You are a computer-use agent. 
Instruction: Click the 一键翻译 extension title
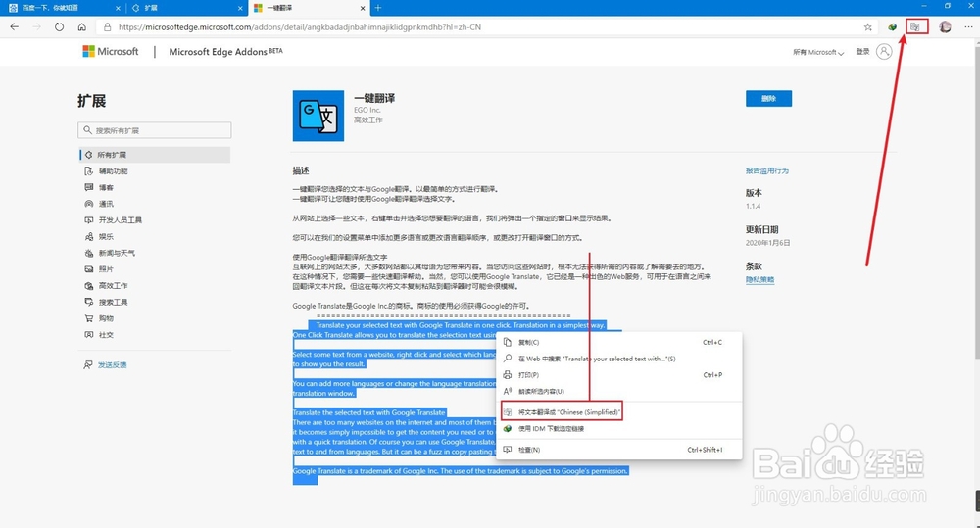click(x=374, y=98)
